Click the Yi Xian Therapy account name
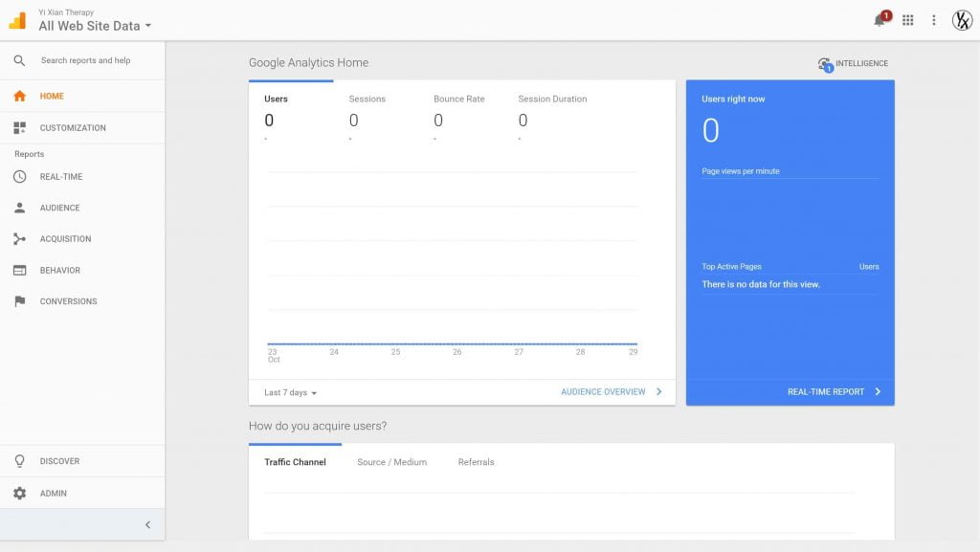The width and height of the screenshot is (980, 552). coord(66,12)
